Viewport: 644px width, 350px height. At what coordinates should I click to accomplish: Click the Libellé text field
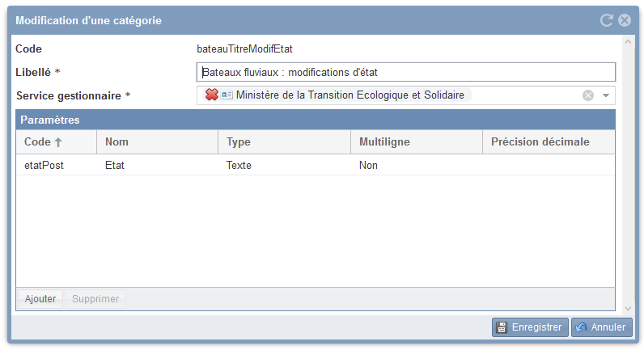[405, 72]
